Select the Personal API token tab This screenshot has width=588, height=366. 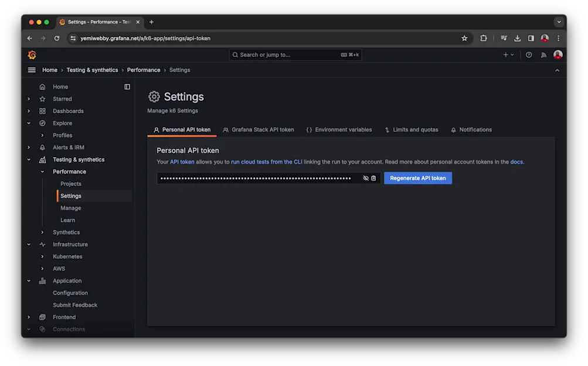click(x=182, y=130)
